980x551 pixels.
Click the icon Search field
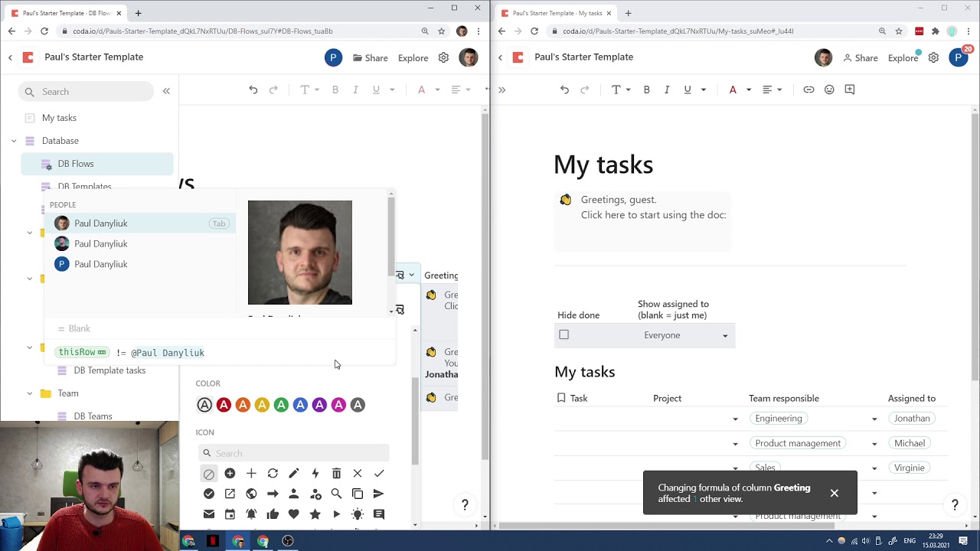294,453
